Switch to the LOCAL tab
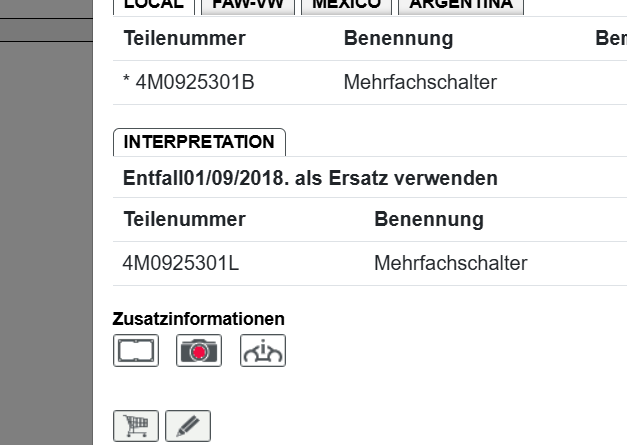 click(x=153, y=5)
